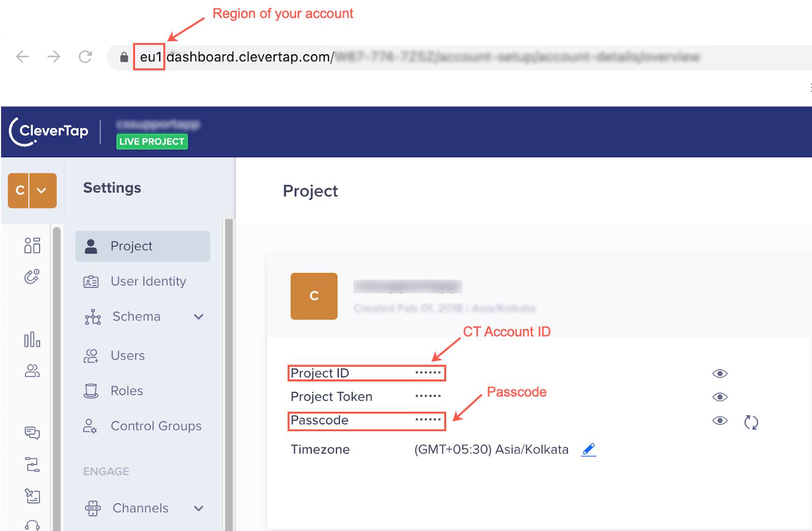Open the audience segments people icon
The image size is (812, 531).
[32, 371]
